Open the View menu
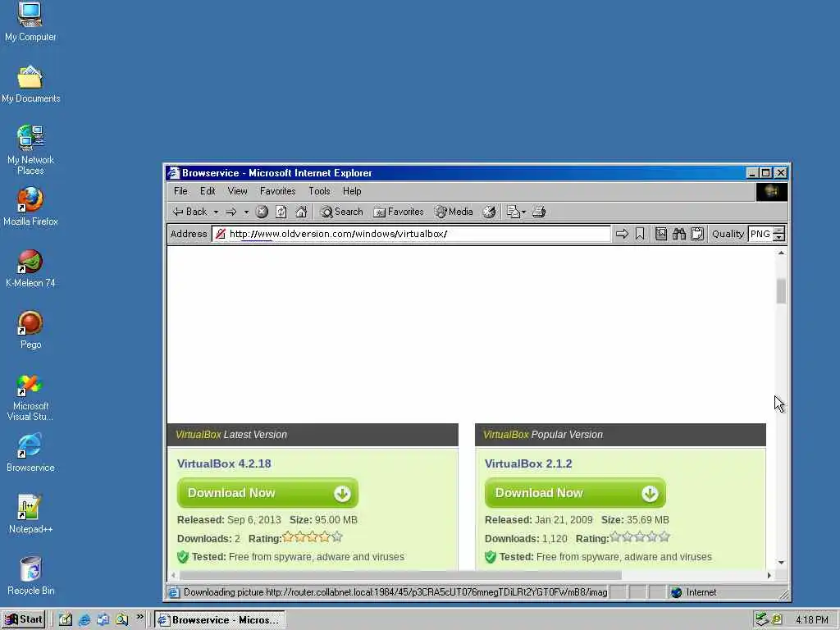The height and width of the screenshot is (630, 840). pyautogui.click(x=237, y=190)
